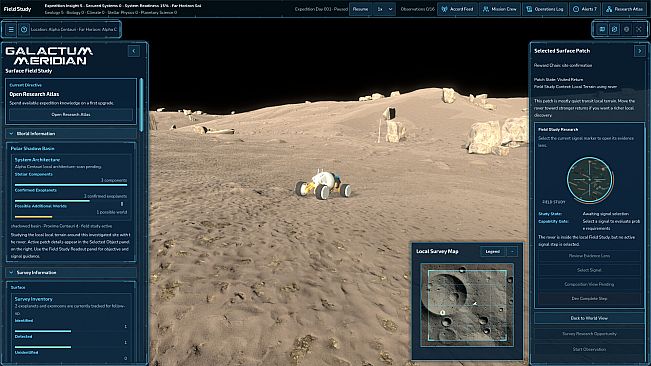
Task: Click the globe icon in top-right toolbar
Action: 627,29
